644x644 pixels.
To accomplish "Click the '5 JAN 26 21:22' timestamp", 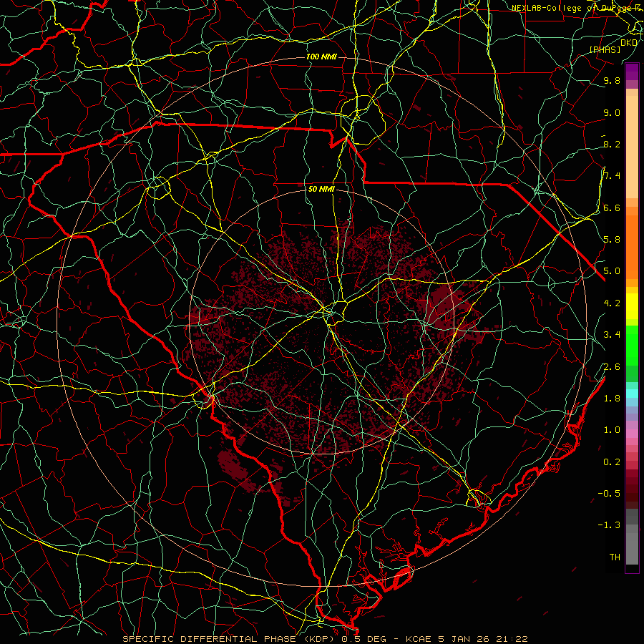I will (x=482, y=639).
